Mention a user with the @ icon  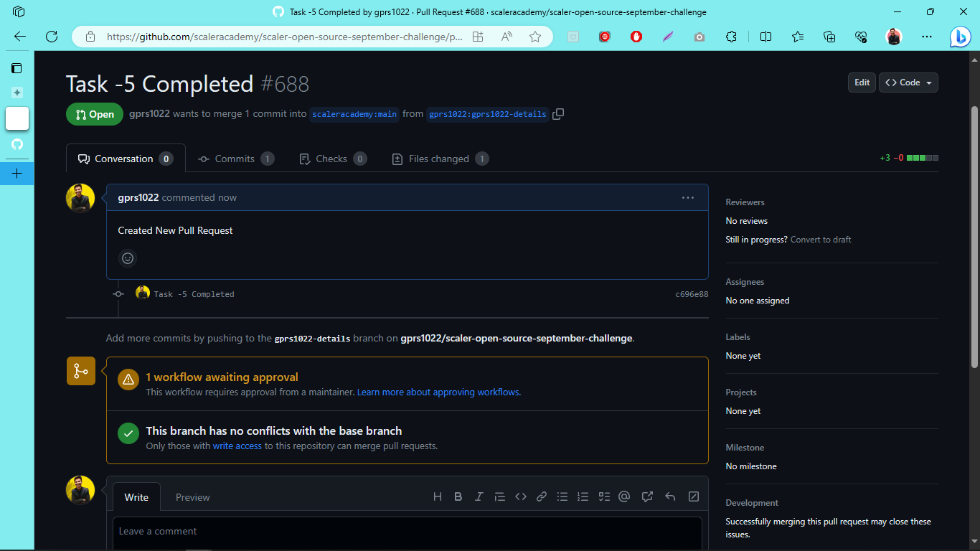[623, 496]
